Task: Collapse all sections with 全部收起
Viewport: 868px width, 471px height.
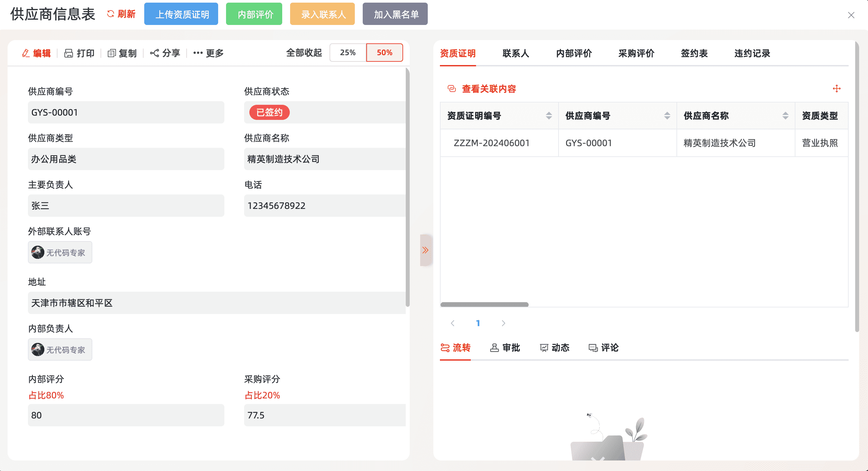Action: [x=304, y=53]
